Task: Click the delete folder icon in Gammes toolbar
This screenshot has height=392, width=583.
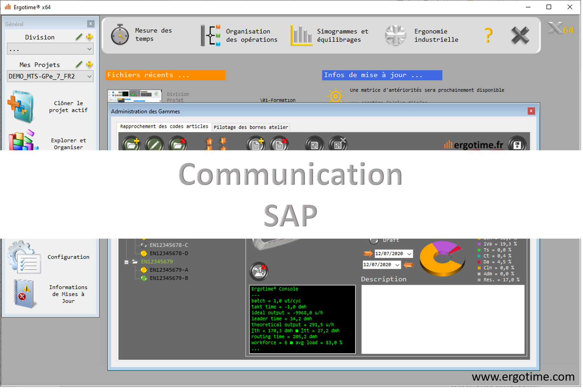Action: coord(178,144)
